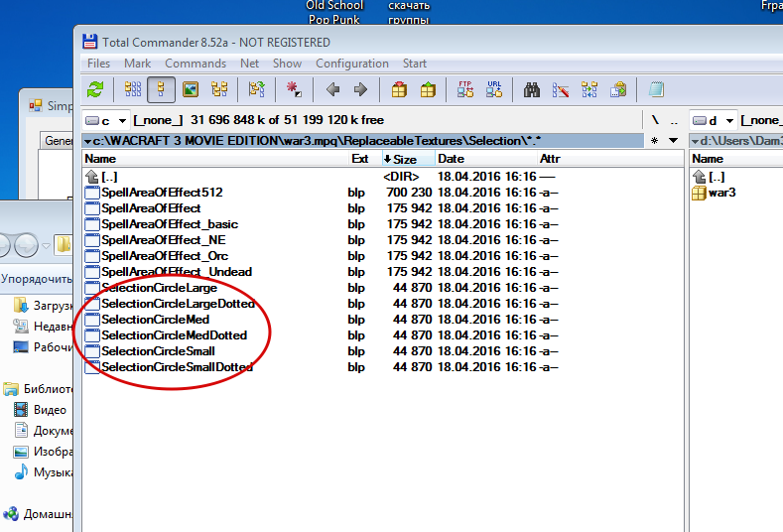Image resolution: width=783 pixels, height=532 pixels.
Task: Click Упорядочить in Explorer window
Action: point(37,278)
